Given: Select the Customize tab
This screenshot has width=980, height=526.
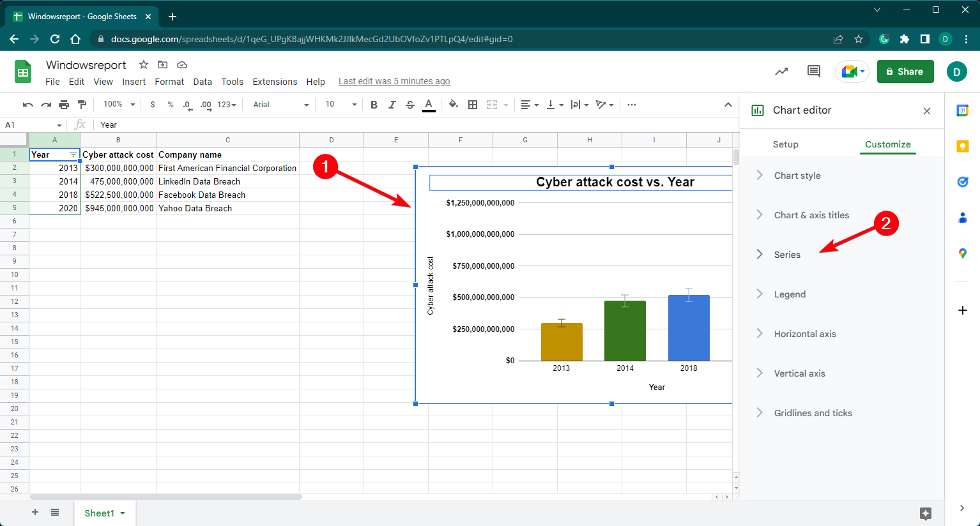Looking at the screenshot, I should tap(887, 144).
